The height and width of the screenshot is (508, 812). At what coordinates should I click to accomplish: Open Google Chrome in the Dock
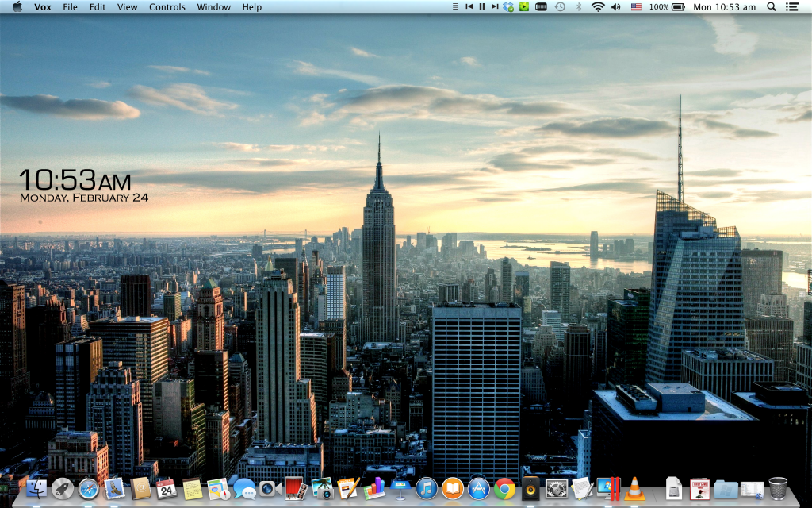(x=504, y=488)
